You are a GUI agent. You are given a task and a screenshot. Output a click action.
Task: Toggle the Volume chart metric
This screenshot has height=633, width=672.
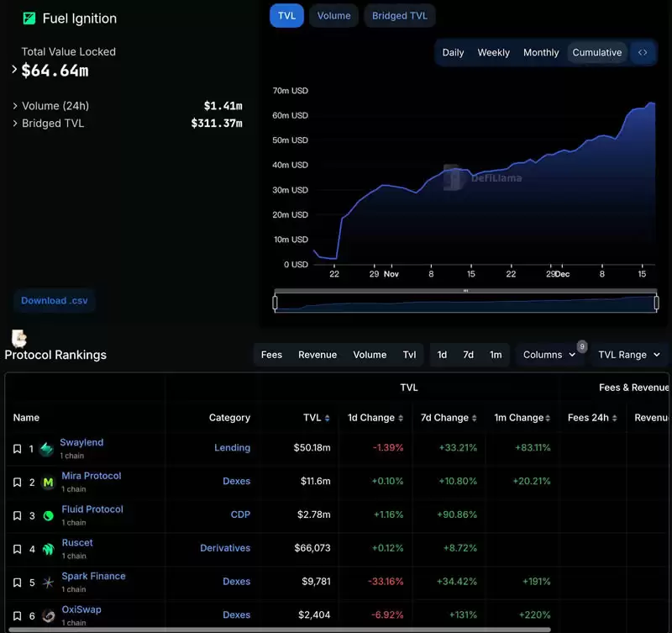[333, 16]
